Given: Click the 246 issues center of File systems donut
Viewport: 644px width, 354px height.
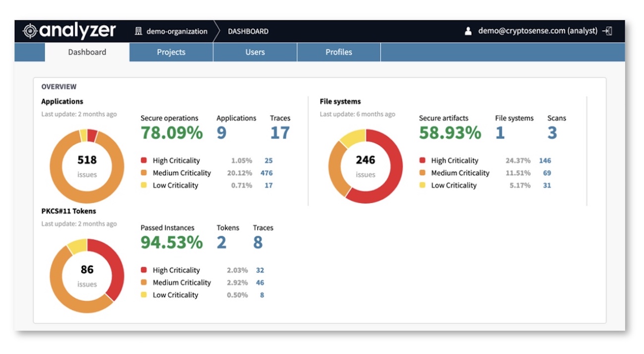Looking at the screenshot, I should [x=365, y=160].
